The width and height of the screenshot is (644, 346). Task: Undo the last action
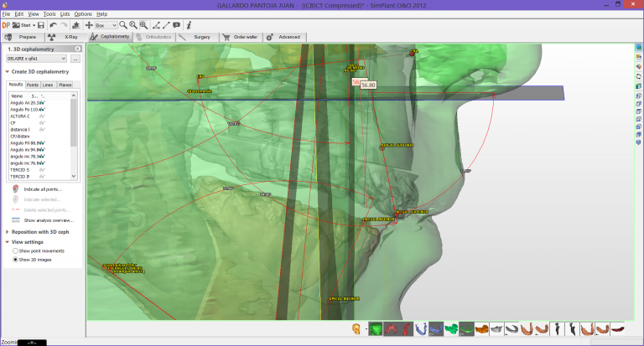pos(53,25)
